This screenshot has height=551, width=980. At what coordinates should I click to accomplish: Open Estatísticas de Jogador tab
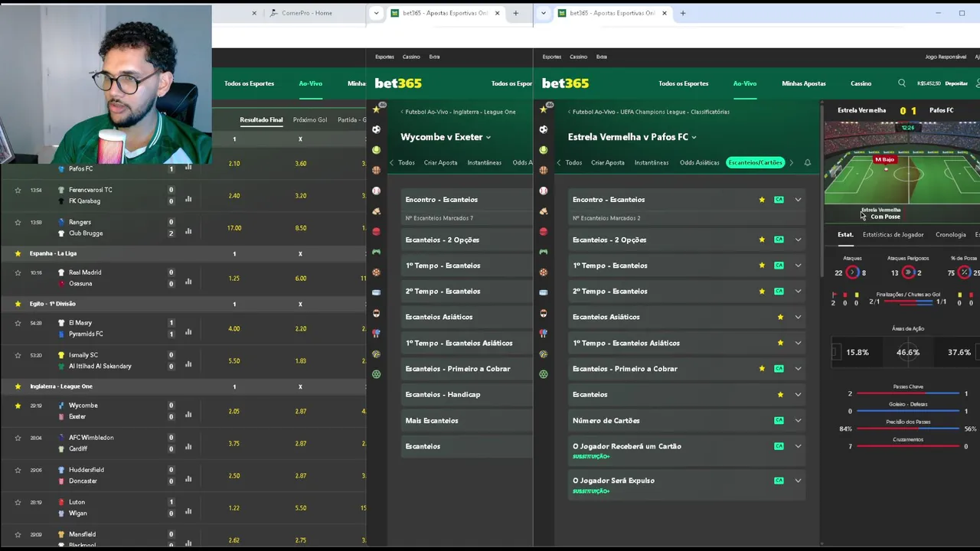893,235
